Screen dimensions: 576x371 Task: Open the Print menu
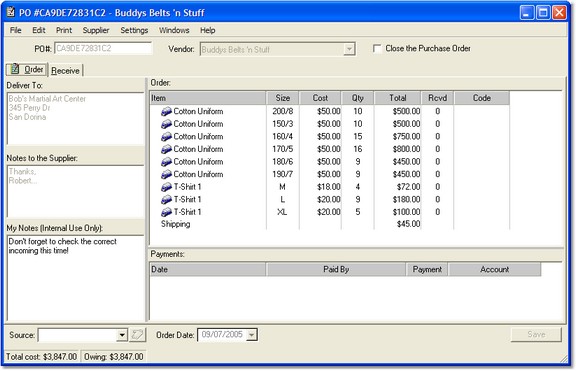pyautogui.click(x=64, y=30)
